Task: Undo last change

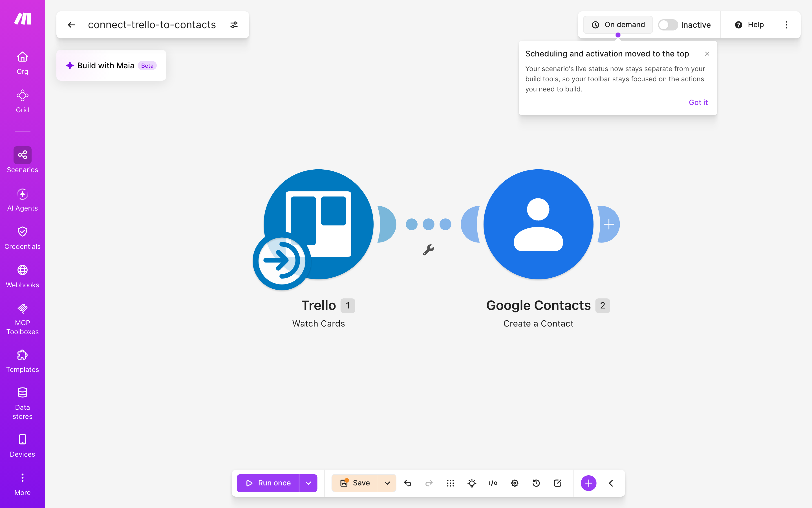Action: click(408, 483)
